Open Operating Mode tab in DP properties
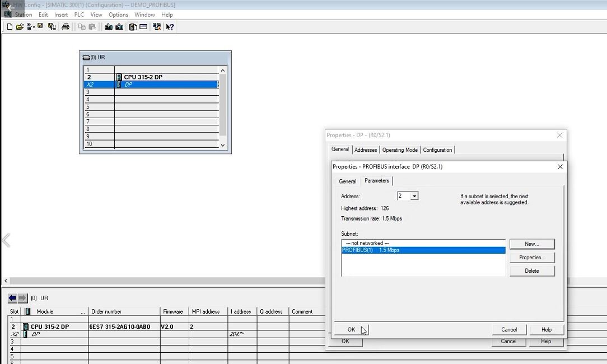This screenshot has width=607, height=364. pyautogui.click(x=400, y=150)
